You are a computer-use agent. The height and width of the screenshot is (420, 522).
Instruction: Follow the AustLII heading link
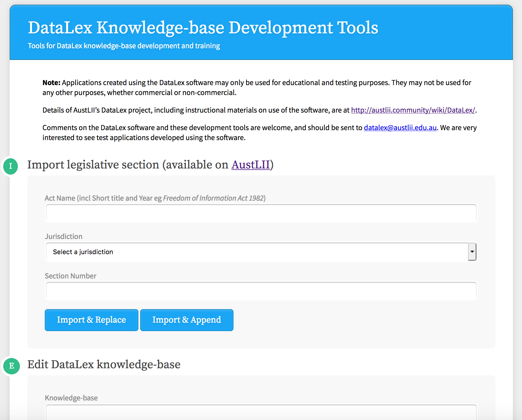[x=251, y=165]
